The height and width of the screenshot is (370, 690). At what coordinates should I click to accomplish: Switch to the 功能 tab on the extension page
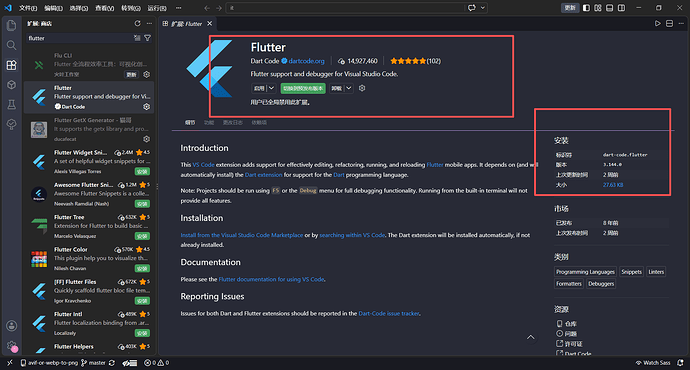[x=209, y=123]
